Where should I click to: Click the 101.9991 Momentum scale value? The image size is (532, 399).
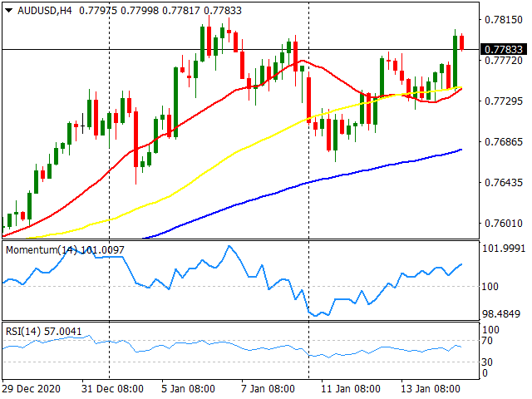[504, 249]
